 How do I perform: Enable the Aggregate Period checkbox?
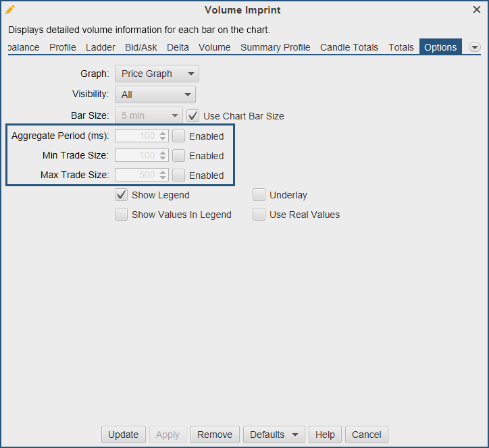pyautogui.click(x=179, y=136)
